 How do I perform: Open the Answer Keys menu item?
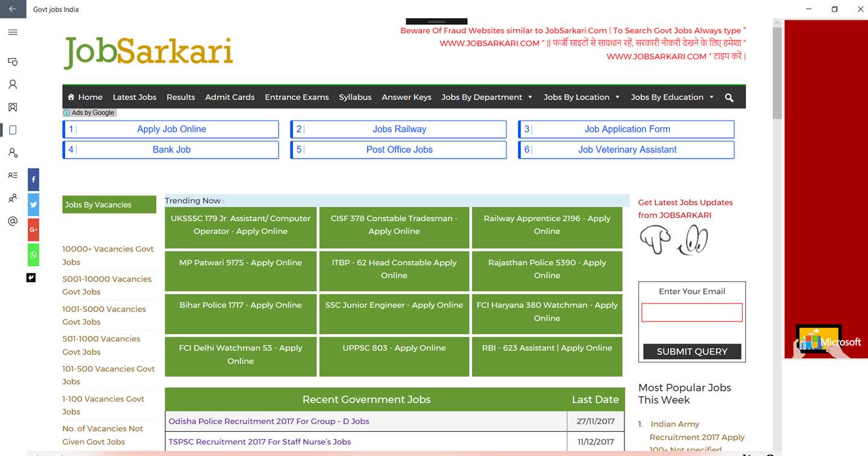click(406, 97)
